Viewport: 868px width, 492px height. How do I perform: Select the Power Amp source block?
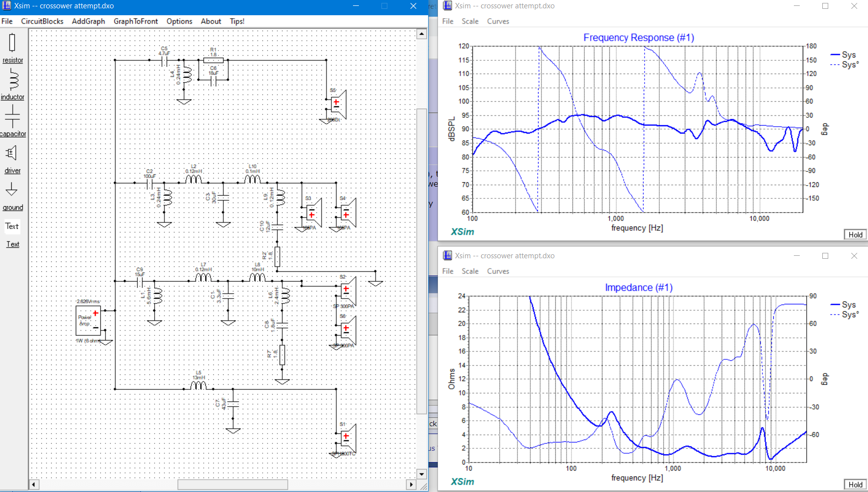(88, 320)
